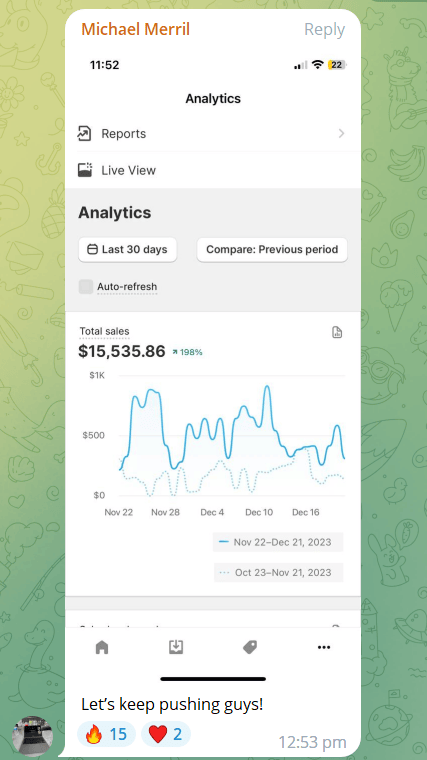Click the sender's avatar thumbnail
The image size is (427, 760).
33,736
